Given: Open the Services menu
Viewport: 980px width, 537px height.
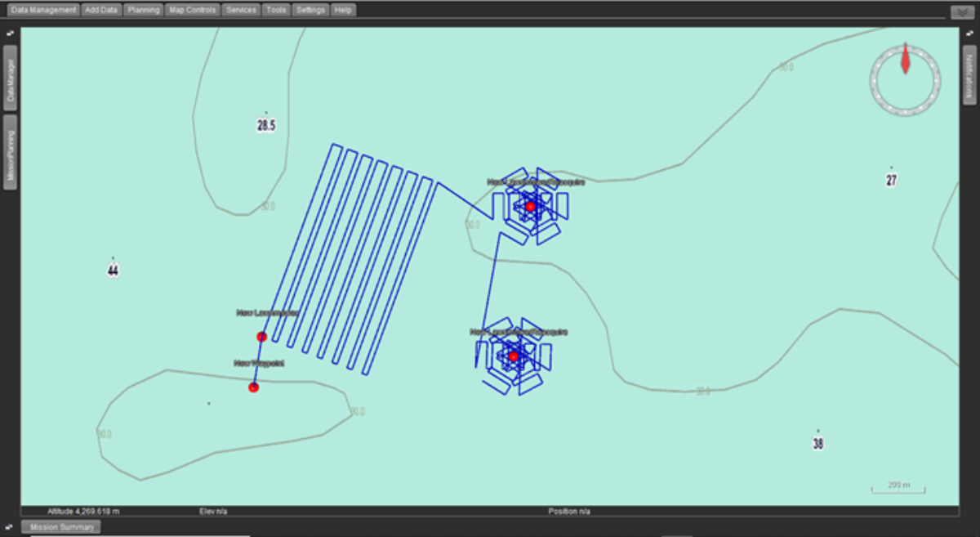Looking at the screenshot, I should pos(241,10).
